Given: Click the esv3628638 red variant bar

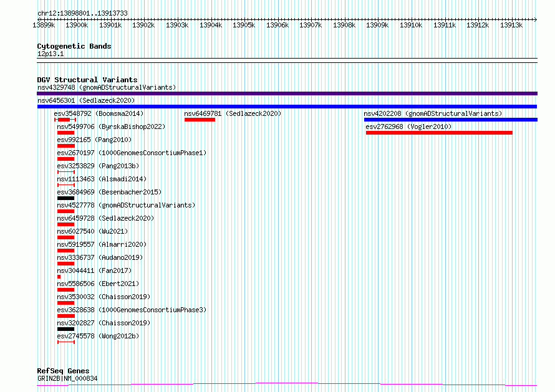Looking at the screenshot, I should [x=66, y=316].
